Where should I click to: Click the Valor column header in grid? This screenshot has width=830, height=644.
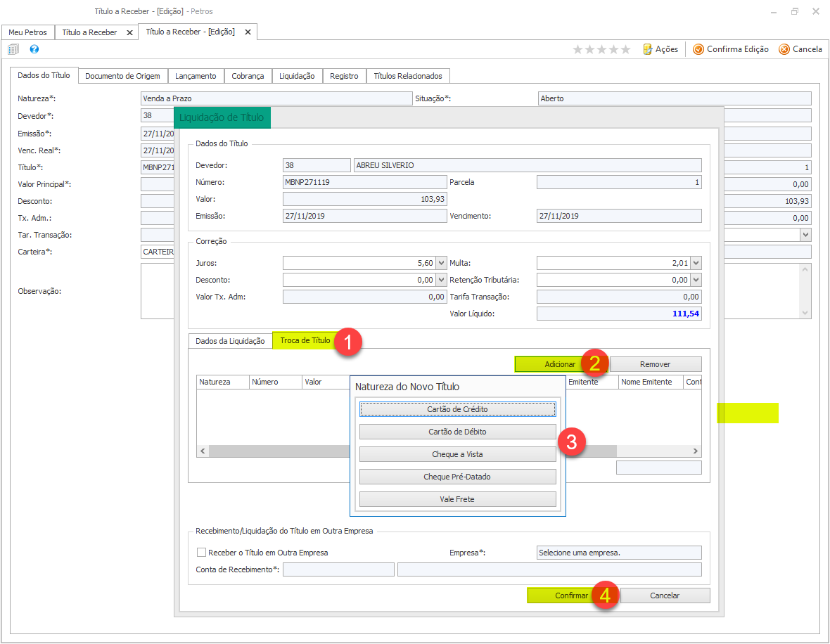326,382
